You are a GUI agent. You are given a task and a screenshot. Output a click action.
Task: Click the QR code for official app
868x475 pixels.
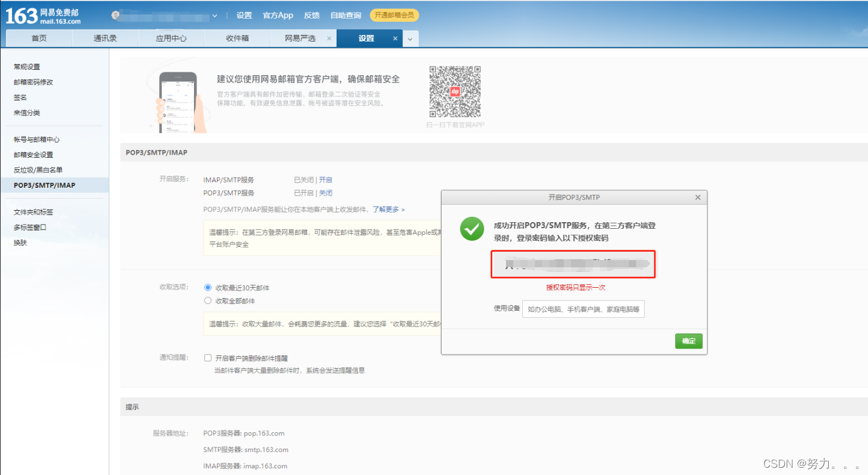[455, 92]
